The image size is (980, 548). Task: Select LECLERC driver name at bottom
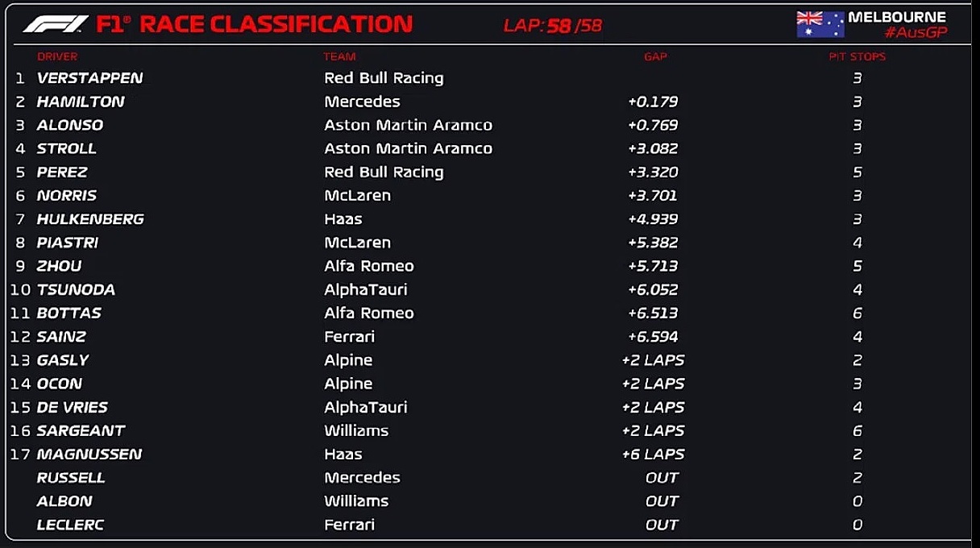70,525
